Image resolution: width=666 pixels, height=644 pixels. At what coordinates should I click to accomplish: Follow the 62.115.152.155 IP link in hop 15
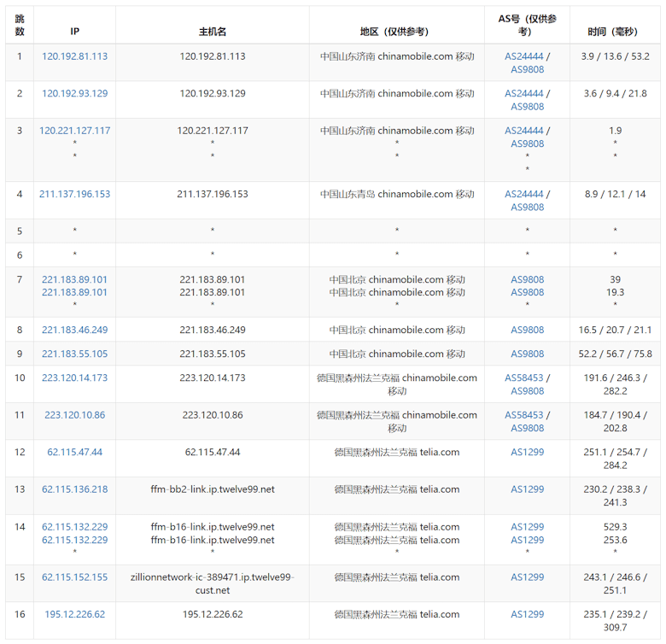click(x=74, y=577)
